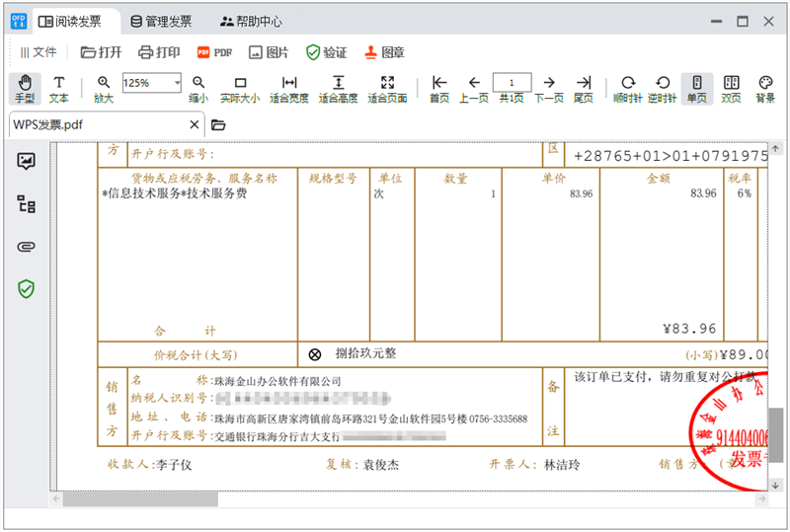The height and width of the screenshot is (532, 790).
Task: Set view to 实际大小
Action: point(240,89)
